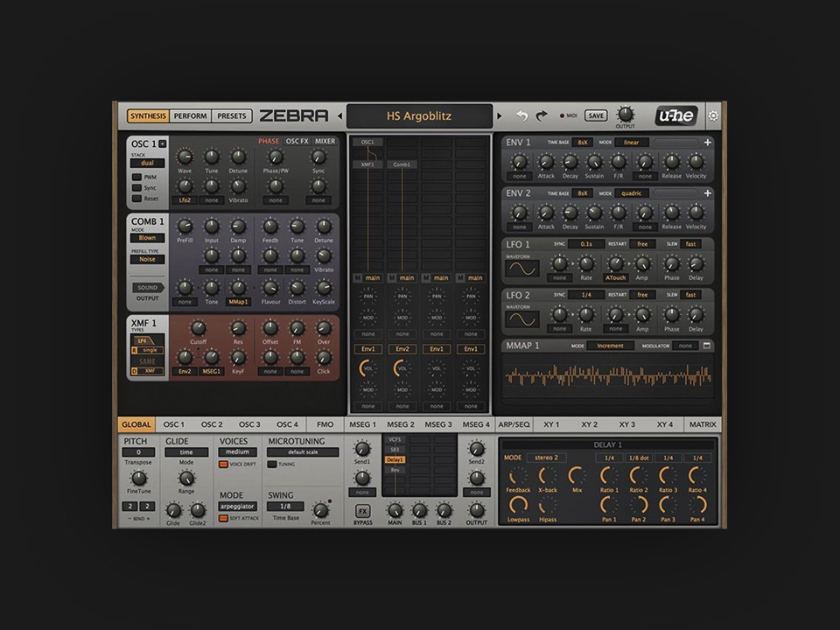Open the FMO lower tab
This screenshot has width=840, height=630.
tap(325, 425)
